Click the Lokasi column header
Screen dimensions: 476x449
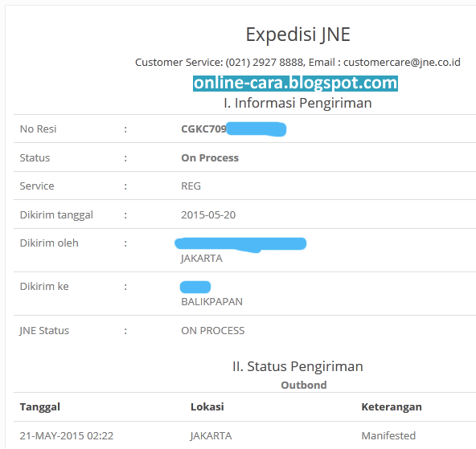coord(207,407)
